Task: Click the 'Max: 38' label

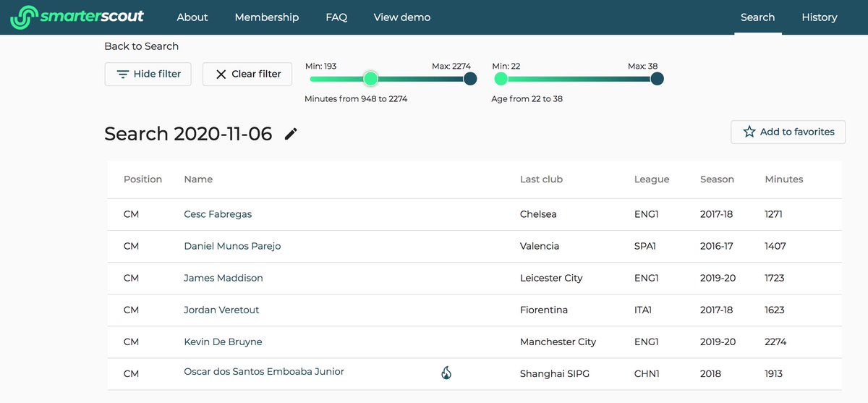Action: pyautogui.click(x=642, y=66)
